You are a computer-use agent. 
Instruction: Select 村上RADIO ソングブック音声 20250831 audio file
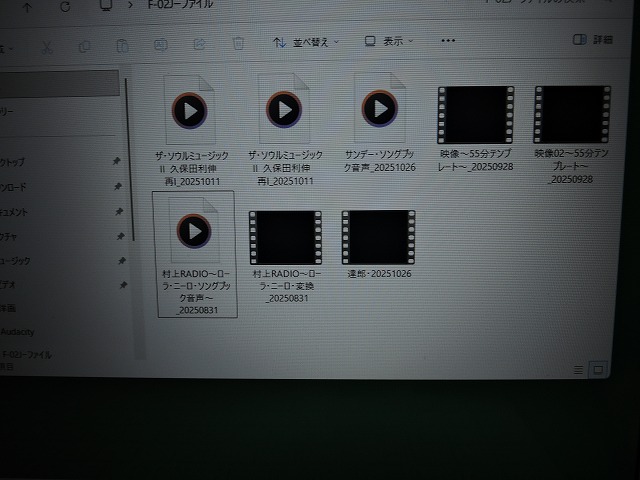(x=194, y=231)
